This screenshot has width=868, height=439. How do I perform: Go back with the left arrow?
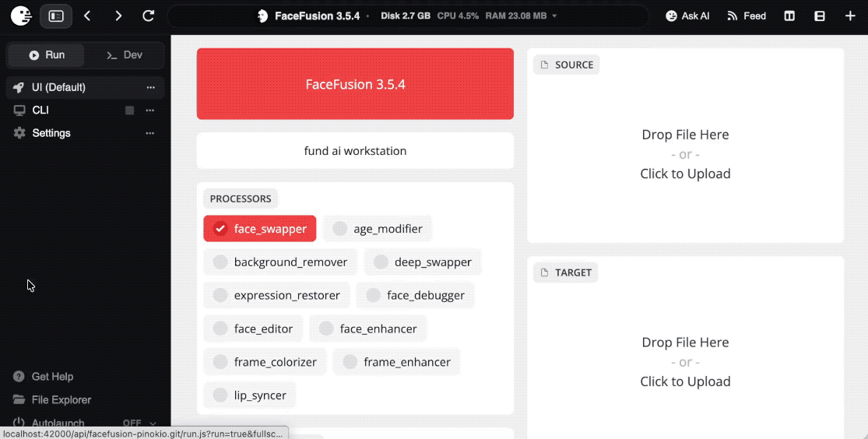[x=87, y=16]
